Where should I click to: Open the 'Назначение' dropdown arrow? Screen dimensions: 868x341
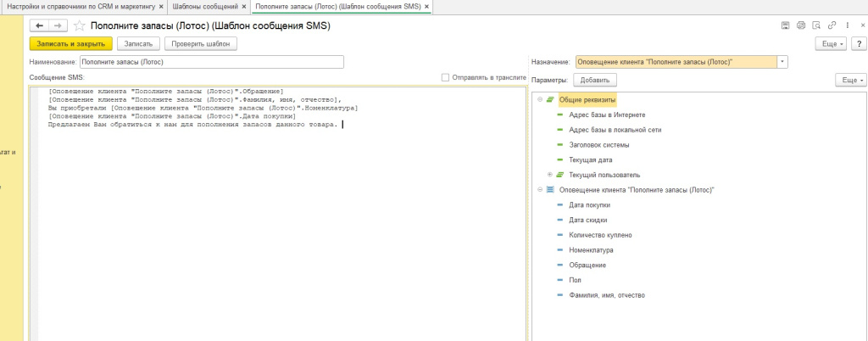782,62
